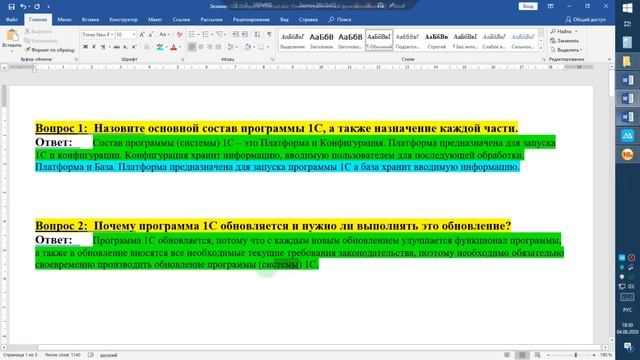Screen dimensions: 640x360
Task: Clear all formatting with the eraser icon
Action: pyautogui.click(x=179, y=35)
